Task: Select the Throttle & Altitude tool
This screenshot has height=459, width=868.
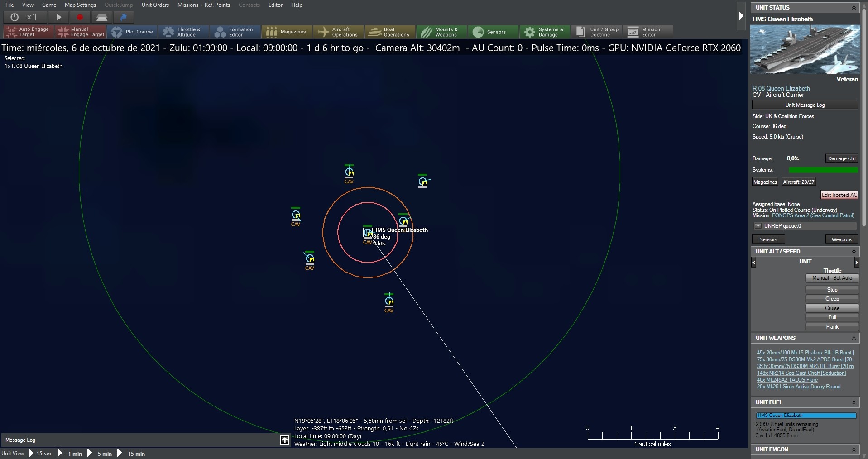Action: [x=183, y=32]
